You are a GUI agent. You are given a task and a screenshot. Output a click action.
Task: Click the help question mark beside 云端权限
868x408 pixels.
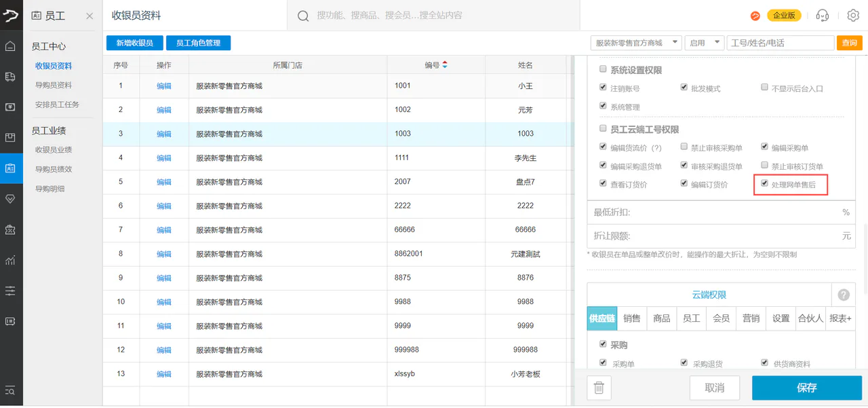[x=844, y=295]
